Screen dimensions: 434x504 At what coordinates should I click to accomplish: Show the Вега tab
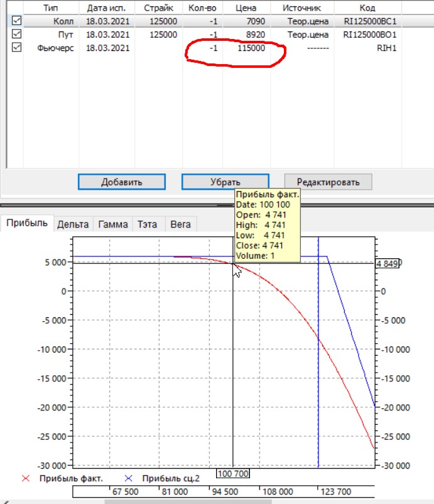pyautogui.click(x=180, y=224)
